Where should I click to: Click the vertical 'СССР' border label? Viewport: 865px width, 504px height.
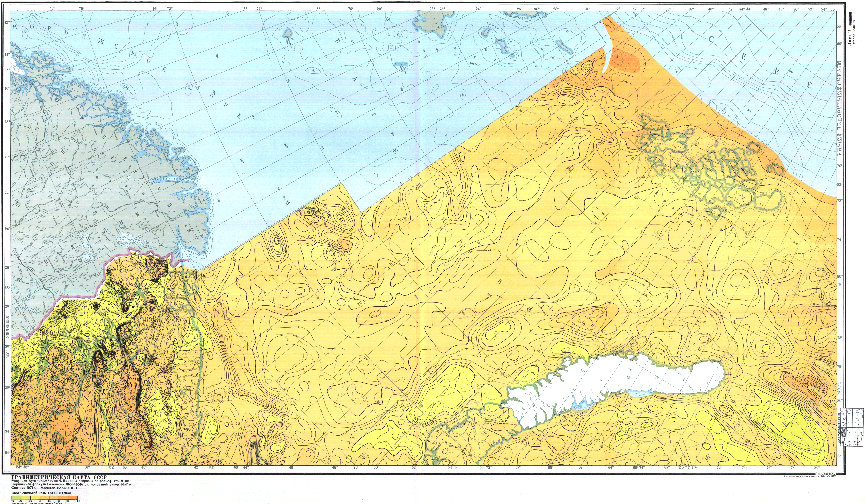click(x=8, y=354)
